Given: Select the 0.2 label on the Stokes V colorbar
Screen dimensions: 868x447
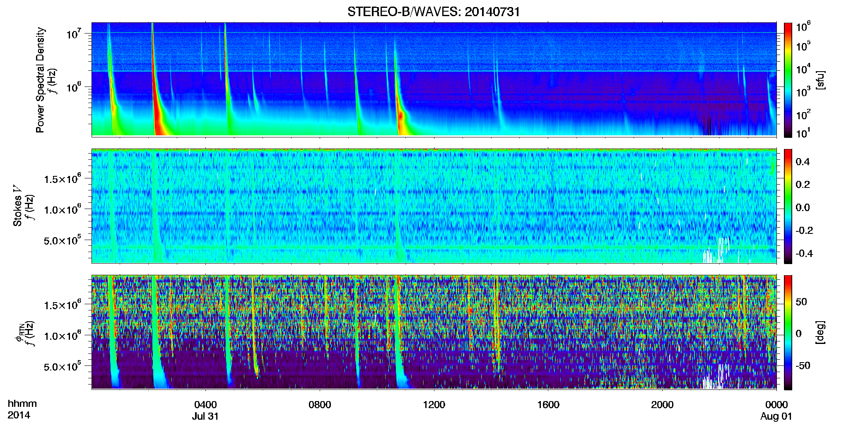Looking at the screenshot, I should 803,185.
